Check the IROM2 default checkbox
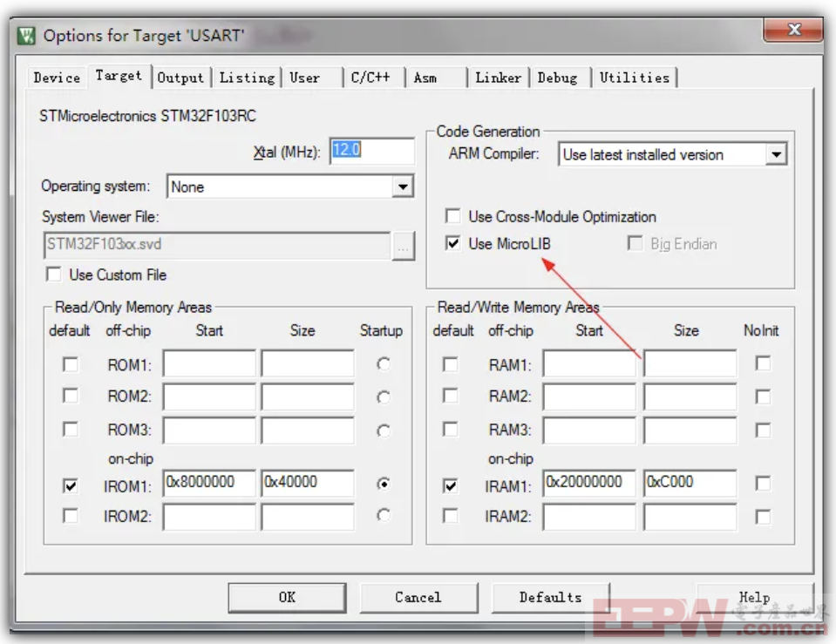 (x=71, y=516)
